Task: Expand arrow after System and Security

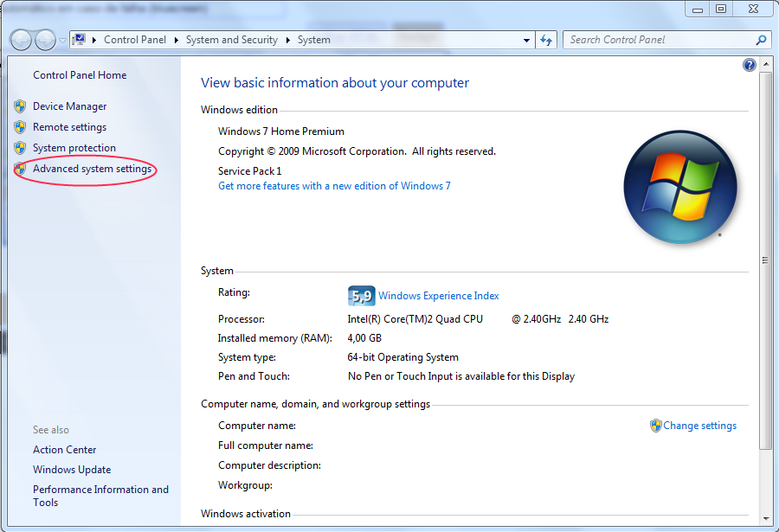Action: 287,40
